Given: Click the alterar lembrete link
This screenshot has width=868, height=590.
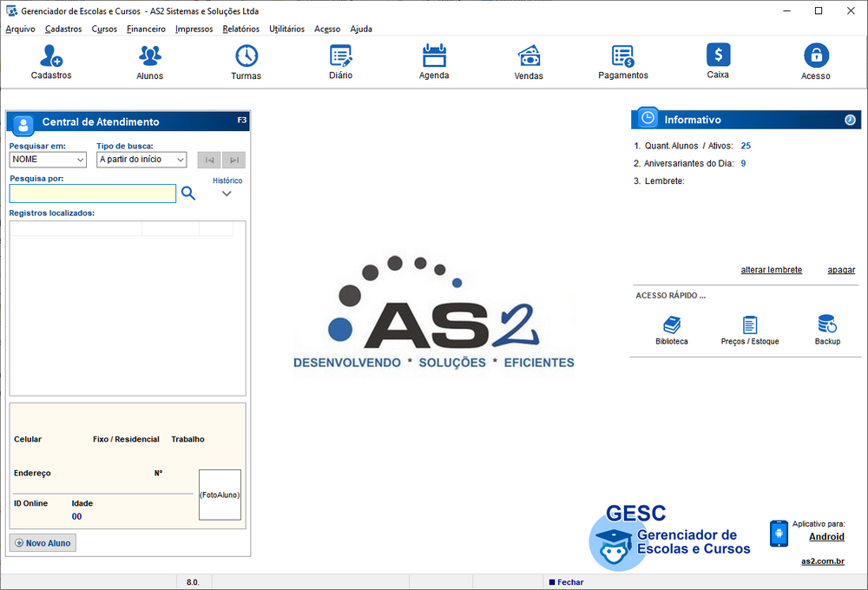Looking at the screenshot, I should click(771, 270).
